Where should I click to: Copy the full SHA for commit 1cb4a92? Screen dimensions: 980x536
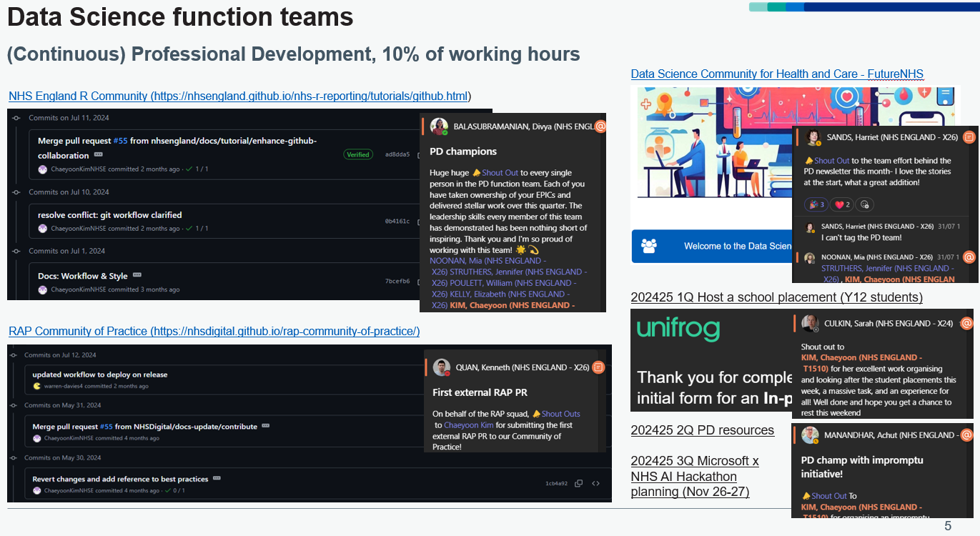coord(578,484)
